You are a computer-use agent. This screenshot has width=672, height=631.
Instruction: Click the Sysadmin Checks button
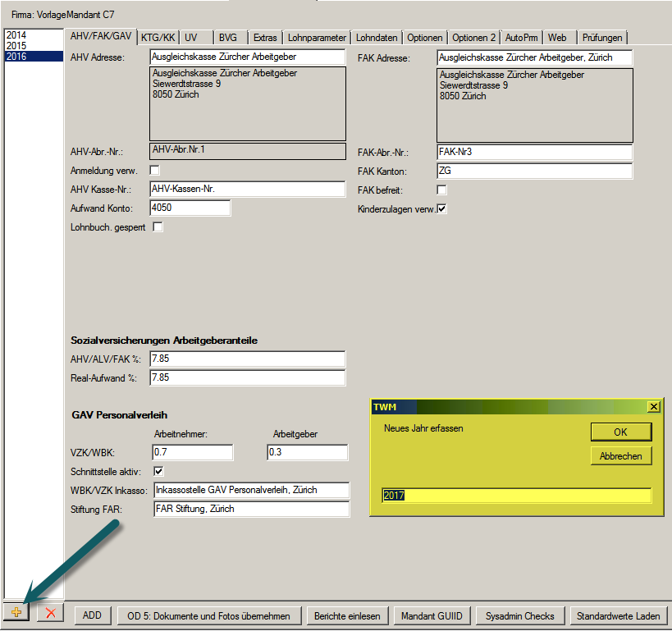[519, 615]
